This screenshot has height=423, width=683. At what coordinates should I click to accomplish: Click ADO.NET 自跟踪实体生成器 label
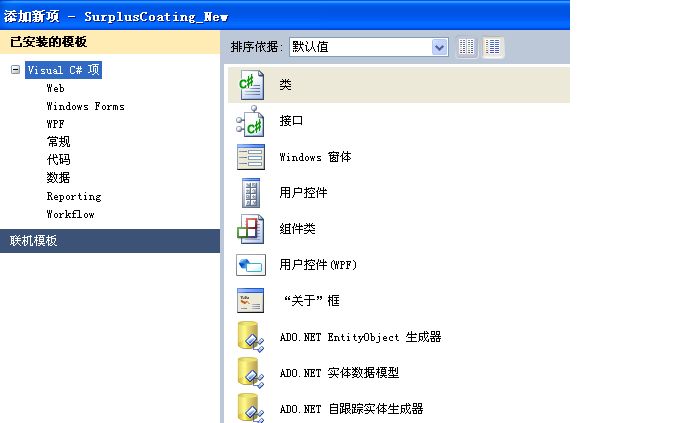click(x=351, y=409)
